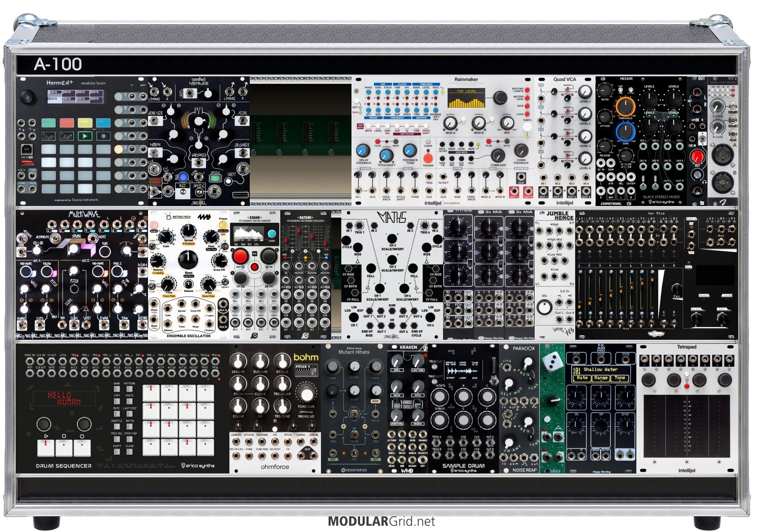Click the orange-ringed THRESHOLD knob on Messor
This screenshot has width=764, height=532.
click(x=625, y=106)
